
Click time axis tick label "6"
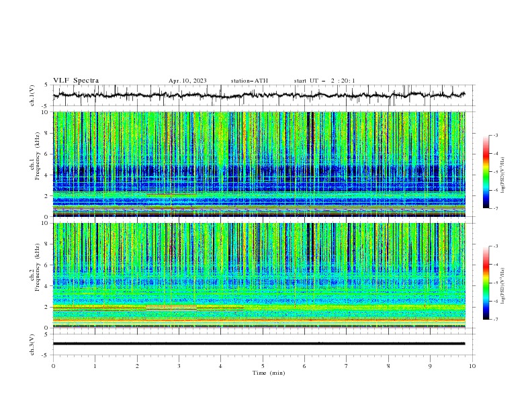tap(304, 366)
